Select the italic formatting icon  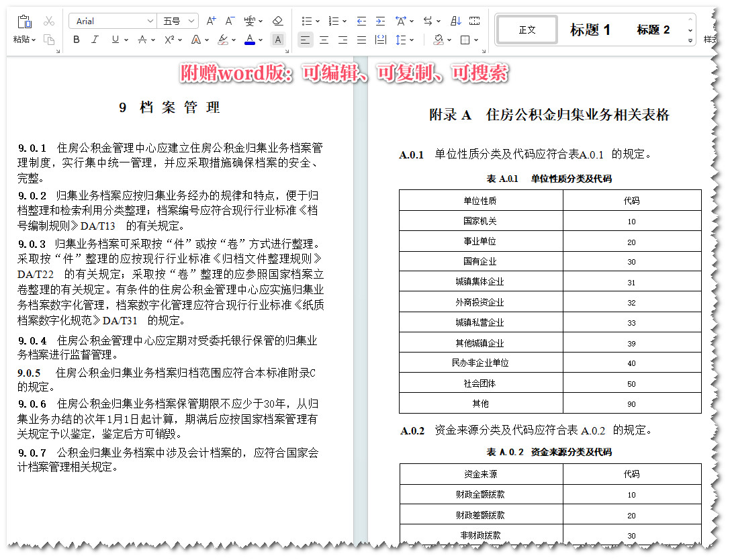coord(94,39)
